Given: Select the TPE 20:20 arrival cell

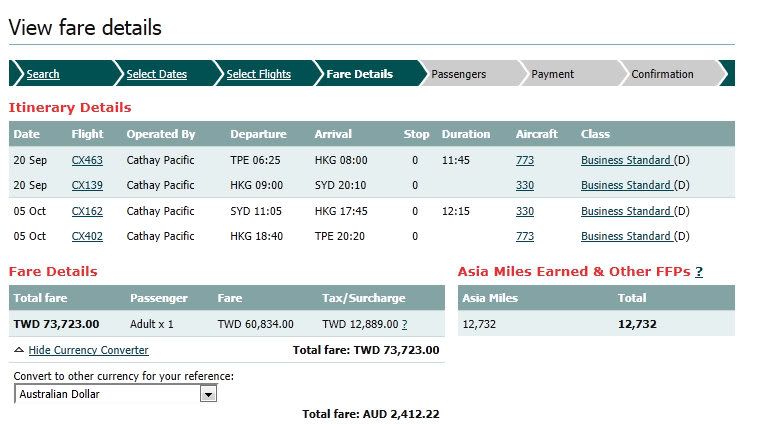Looking at the screenshot, I should [x=339, y=237].
